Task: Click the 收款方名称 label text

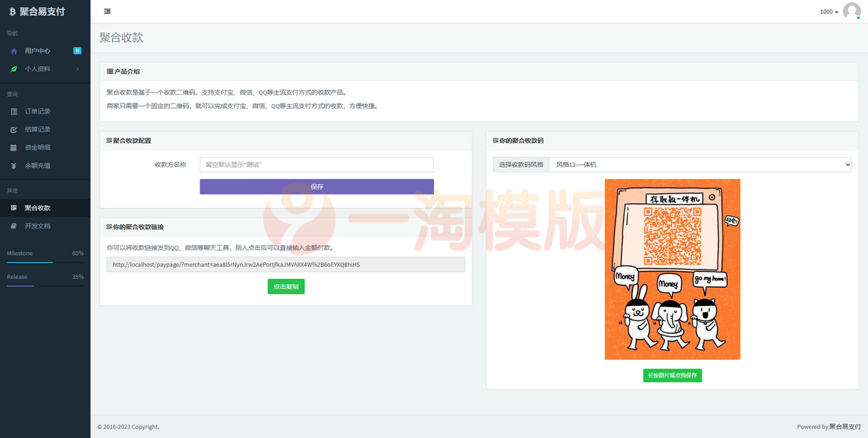Action: pyautogui.click(x=171, y=165)
